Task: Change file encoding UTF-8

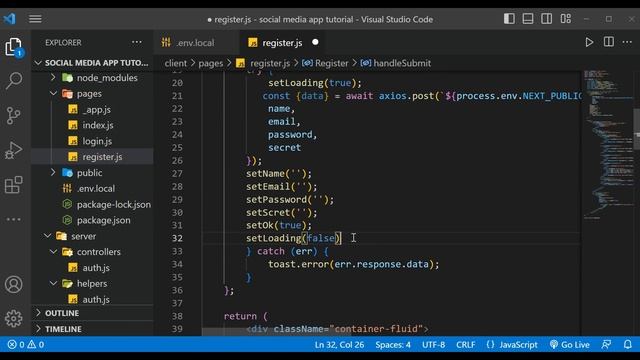Action: tap(433, 344)
